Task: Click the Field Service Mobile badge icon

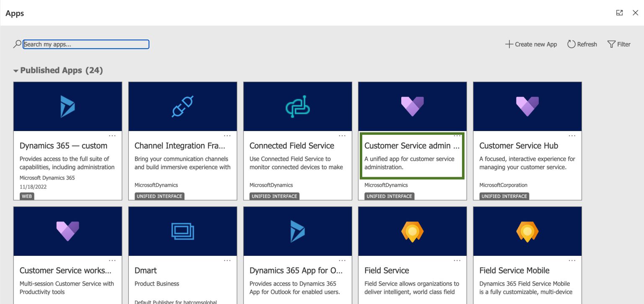Action: pyautogui.click(x=527, y=231)
